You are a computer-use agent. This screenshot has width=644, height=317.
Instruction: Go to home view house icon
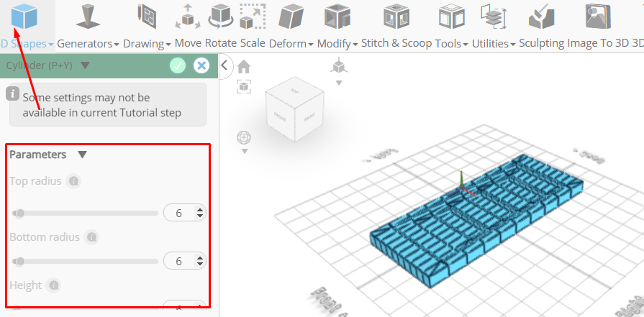point(244,66)
